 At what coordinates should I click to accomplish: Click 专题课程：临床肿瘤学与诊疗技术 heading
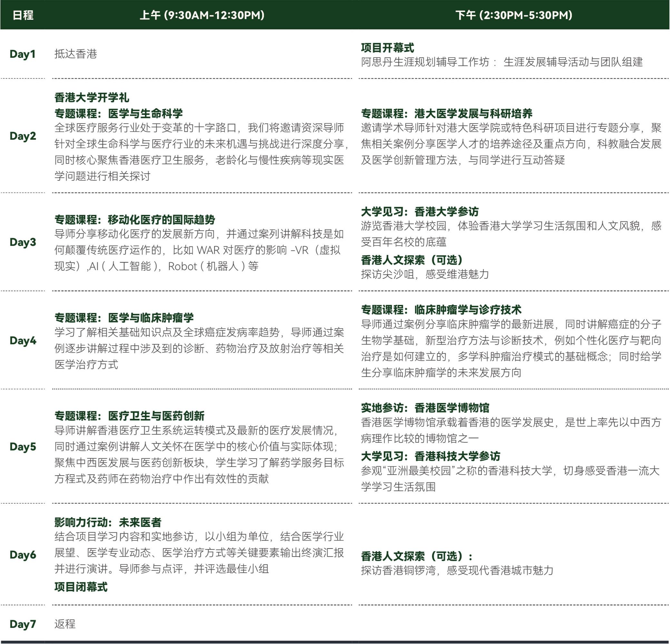(441, 309)
